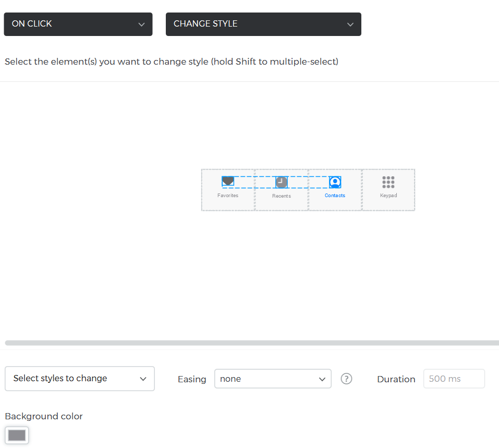Select the Recents text label
Screen dimensions: 499x448
click(x=282, y=196)
